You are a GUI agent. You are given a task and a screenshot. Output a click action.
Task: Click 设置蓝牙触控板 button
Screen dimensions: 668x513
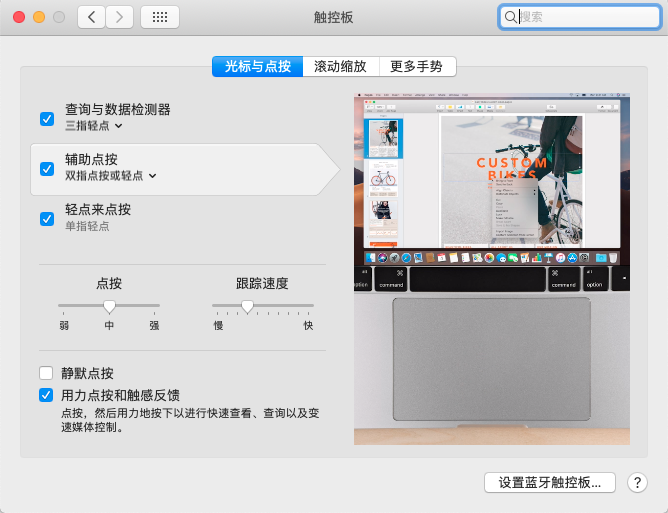[x=550, y=482]
